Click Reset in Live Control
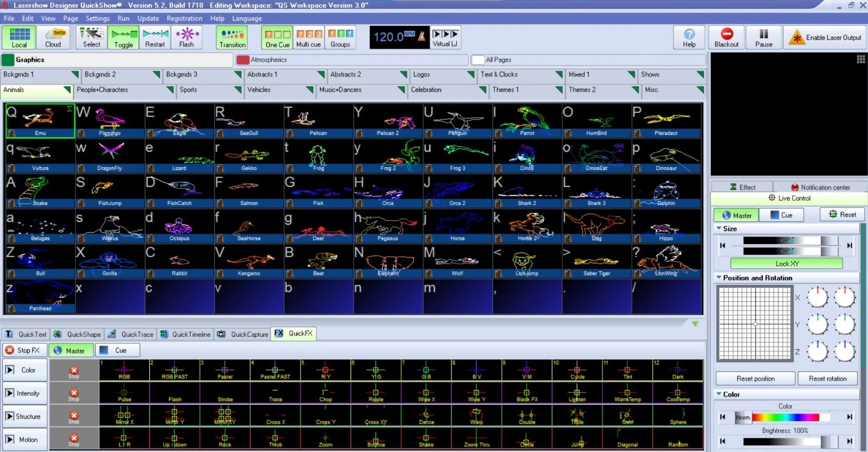 pos(843,214)
